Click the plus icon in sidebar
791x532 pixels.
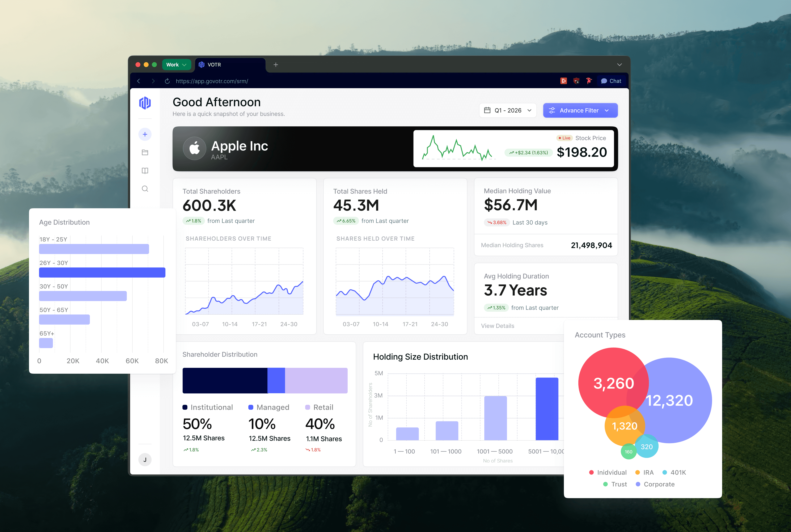point(145,134)
